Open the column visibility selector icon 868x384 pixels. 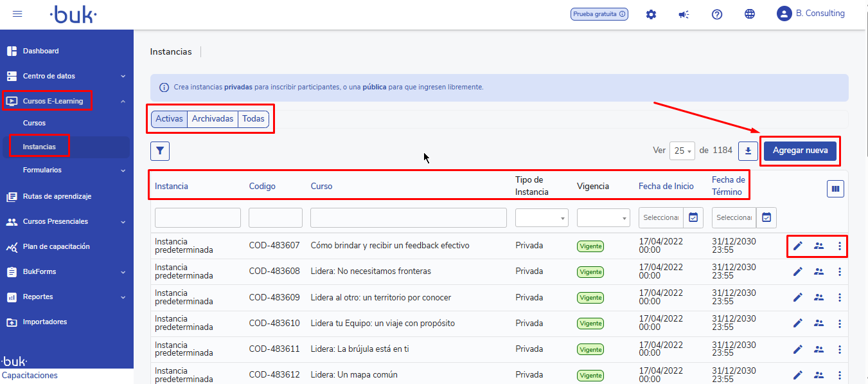point(835,188)
